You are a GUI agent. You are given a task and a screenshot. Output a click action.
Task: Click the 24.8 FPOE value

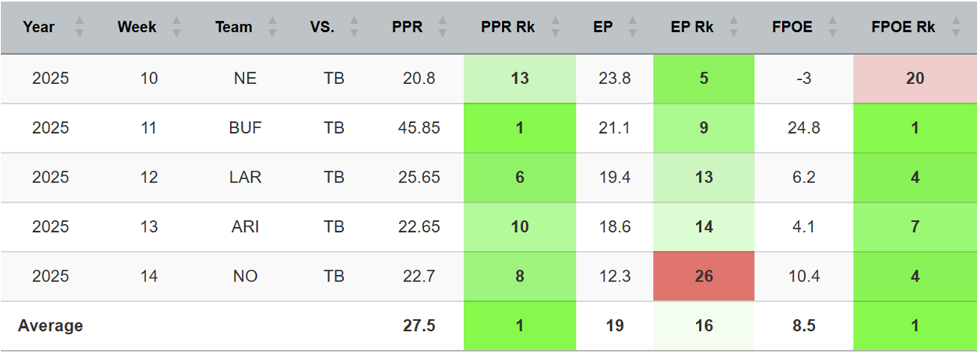804,128
